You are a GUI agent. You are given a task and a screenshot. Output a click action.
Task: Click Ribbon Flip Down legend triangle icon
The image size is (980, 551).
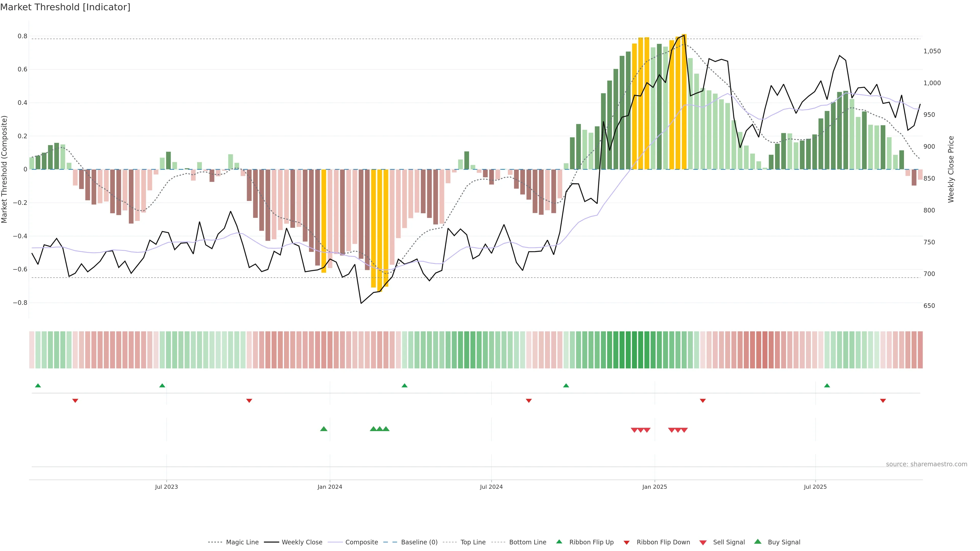[x=627, y=543]
